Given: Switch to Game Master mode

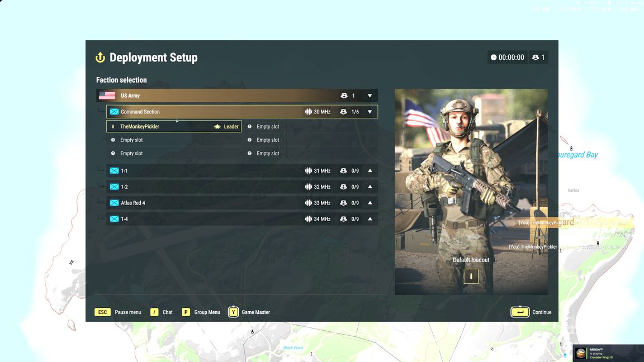Looking at the screenshot, I should pos(233,312).
